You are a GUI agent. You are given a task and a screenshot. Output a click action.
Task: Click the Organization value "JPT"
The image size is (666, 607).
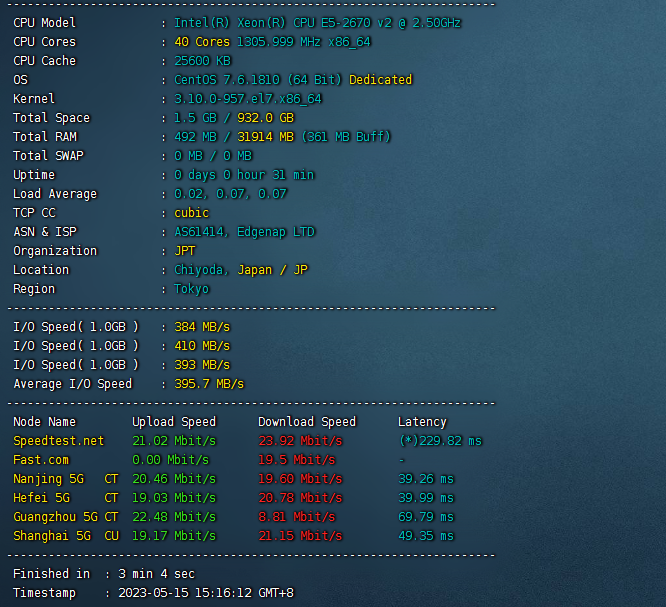tap(185, 251)
